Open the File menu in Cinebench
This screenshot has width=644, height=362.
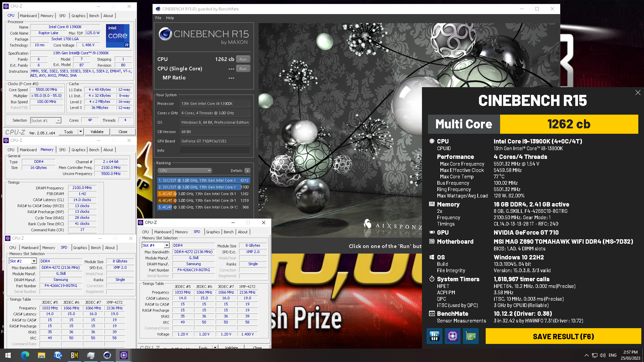tap(158, 18)
